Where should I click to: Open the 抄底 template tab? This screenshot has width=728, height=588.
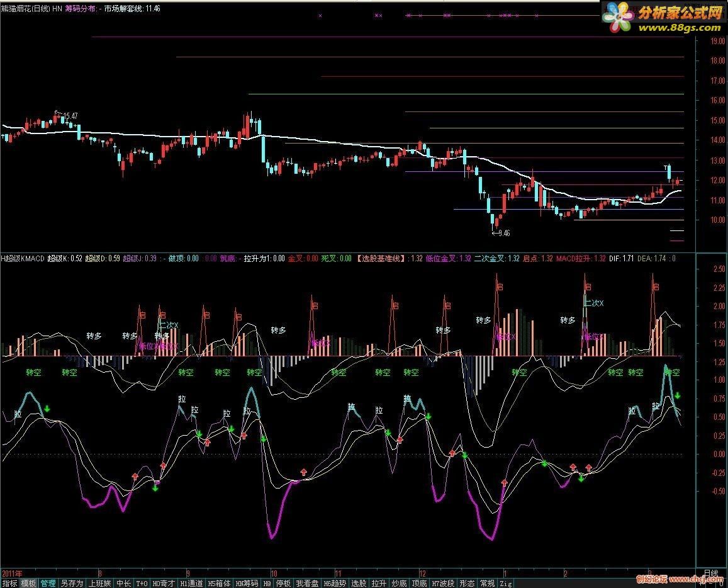click(x=400, y=583)
